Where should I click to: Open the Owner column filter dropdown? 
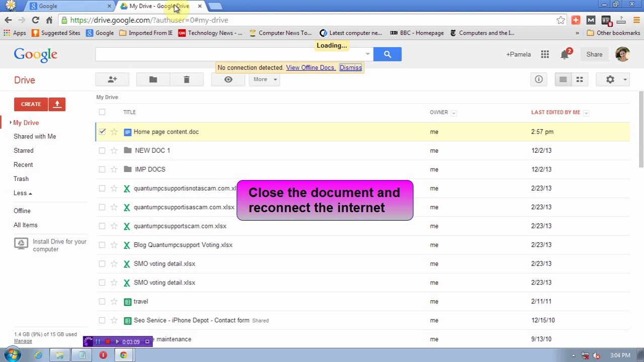453,113
